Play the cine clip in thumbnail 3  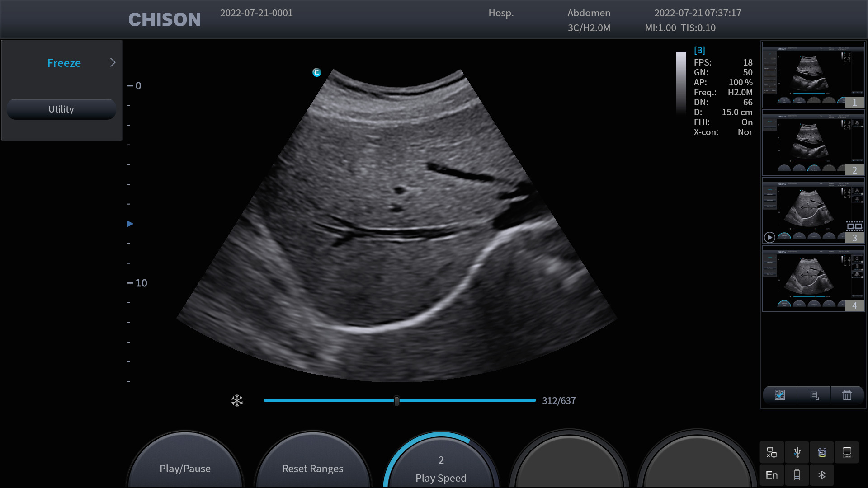pos(769,237)
